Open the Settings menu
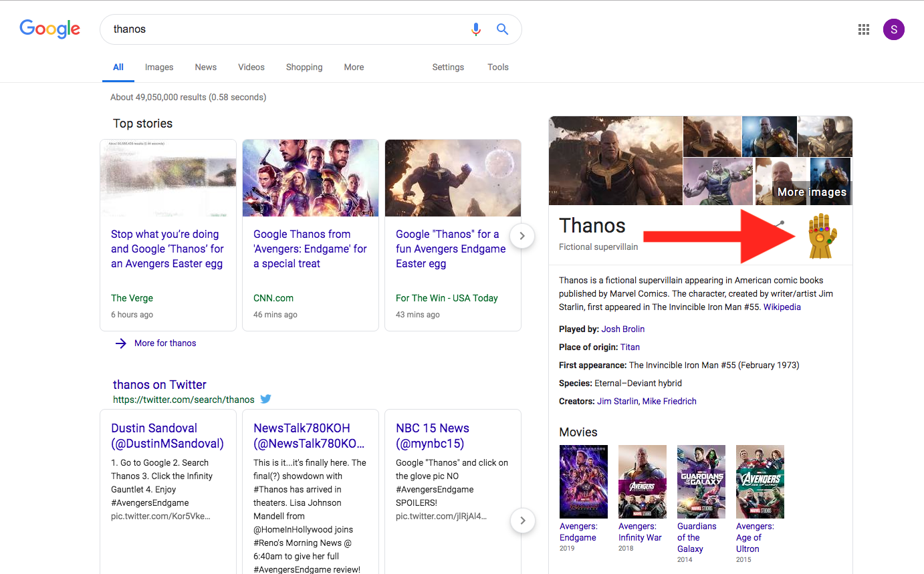The height and width of the screenshot is (574, 924). tap(448, 67)
